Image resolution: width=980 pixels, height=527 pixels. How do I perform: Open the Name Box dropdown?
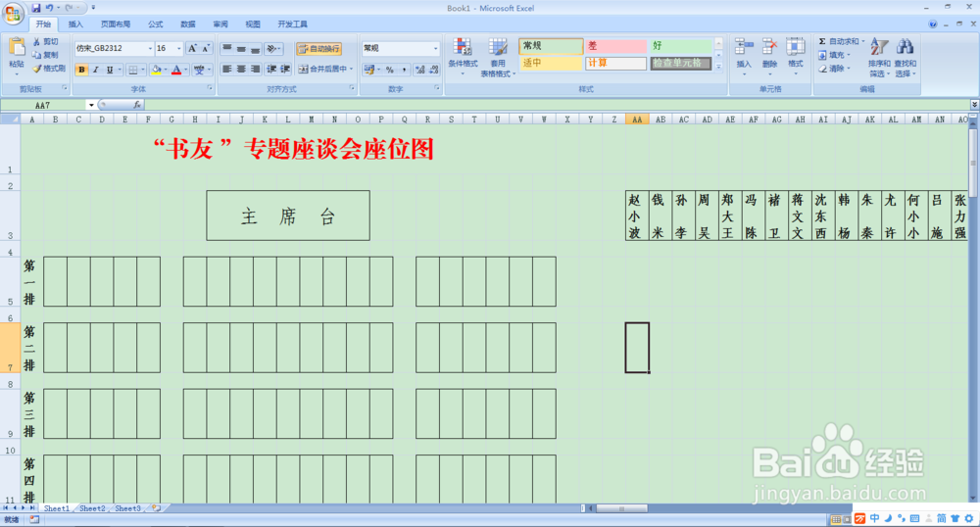pos(91,105)
